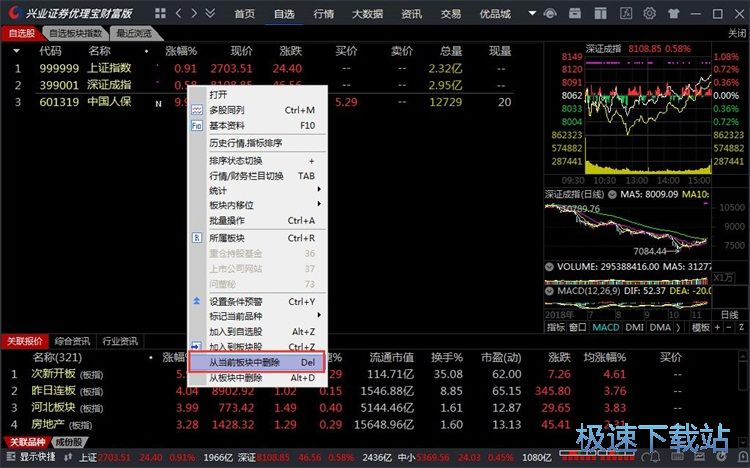750x468 pixels.
Task: Choose 多股同列 in the context menu
Action: (258, 110)
